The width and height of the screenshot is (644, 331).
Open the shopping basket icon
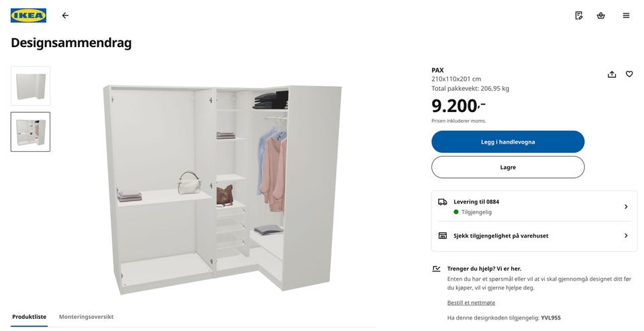point(601,15)
